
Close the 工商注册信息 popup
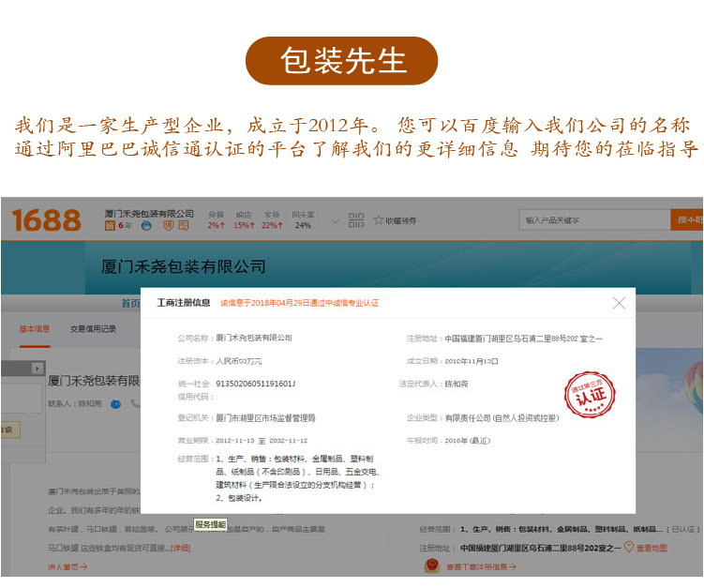619,303
